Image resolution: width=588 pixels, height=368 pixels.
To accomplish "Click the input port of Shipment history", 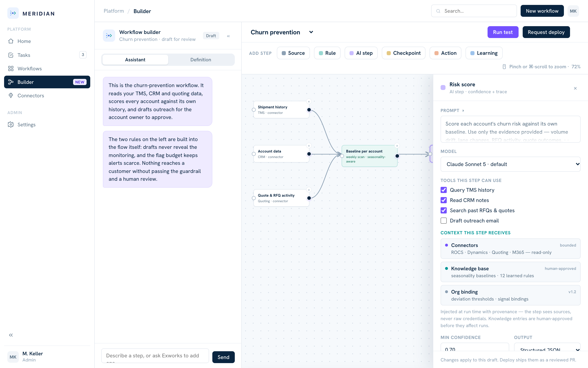I will [x=254, y=110].
